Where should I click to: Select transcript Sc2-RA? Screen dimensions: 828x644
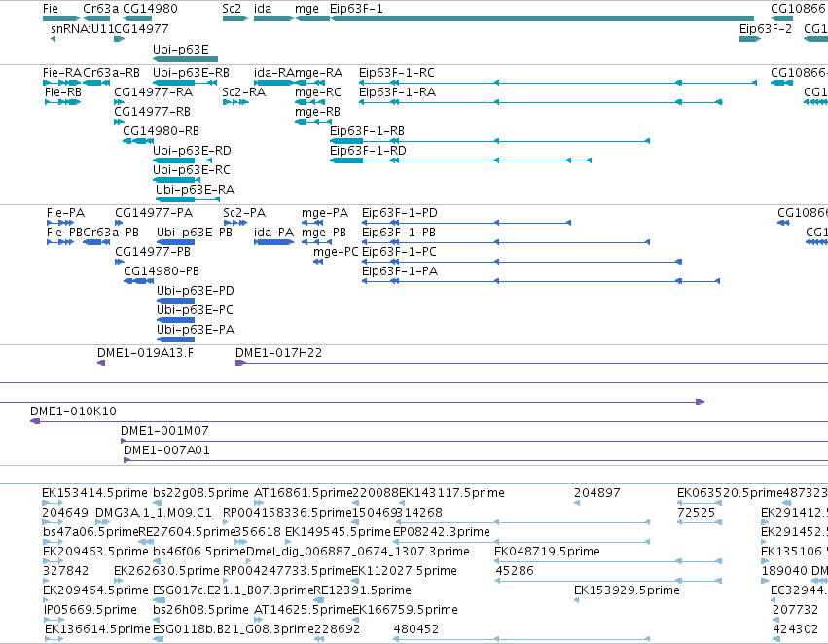pos(235,102)
